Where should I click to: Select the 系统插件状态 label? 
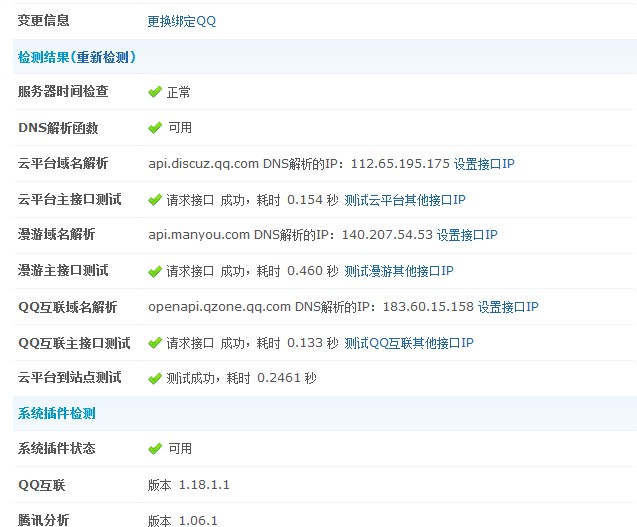56,448
